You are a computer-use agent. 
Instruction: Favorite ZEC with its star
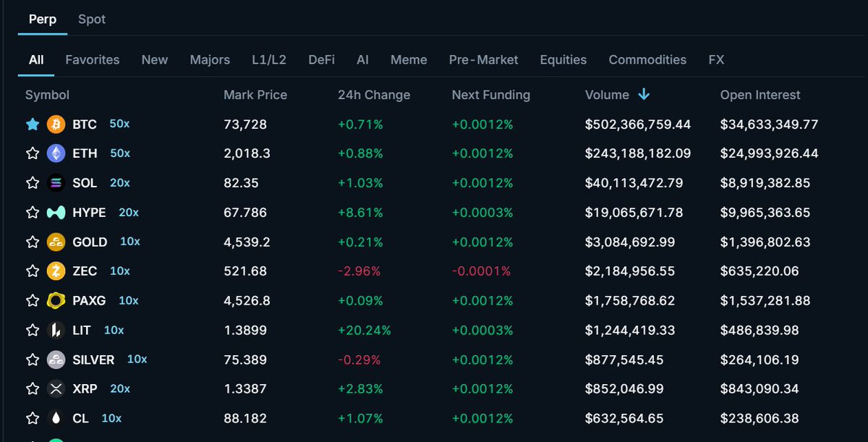[33, 271]
